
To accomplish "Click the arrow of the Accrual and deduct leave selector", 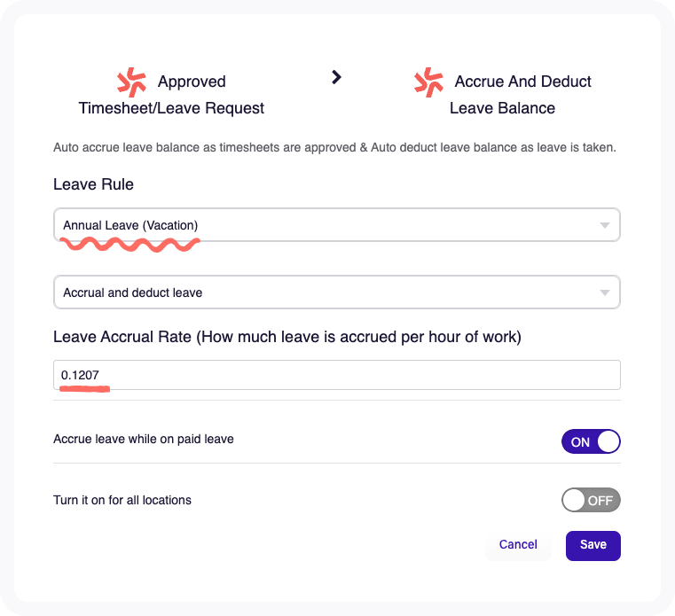I will (x=604, y=293).
